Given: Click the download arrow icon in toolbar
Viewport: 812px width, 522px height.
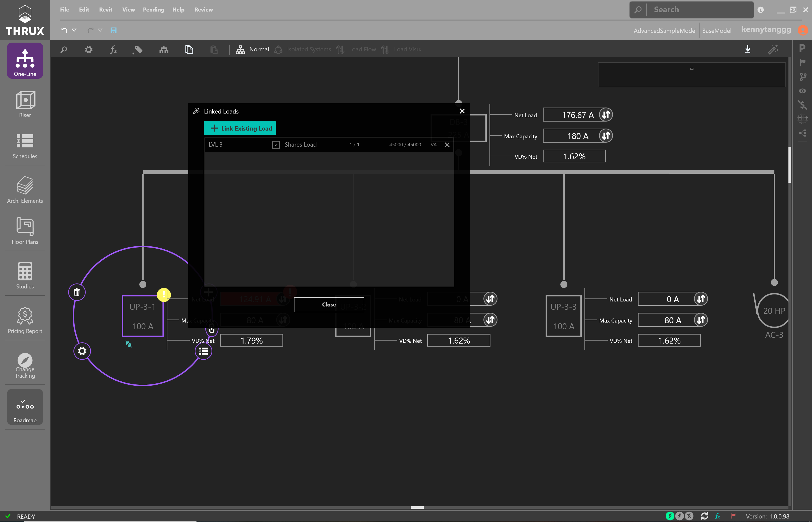Looking at the screenshot, I should pyautogui.click(x=748, y=49).
